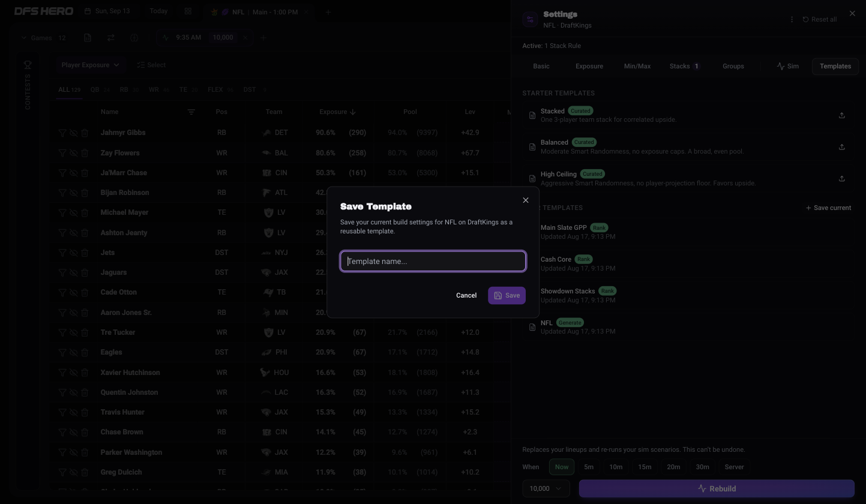This screenshot has width=866, height=504.
Task: Click the Today button
Action: 158,11
